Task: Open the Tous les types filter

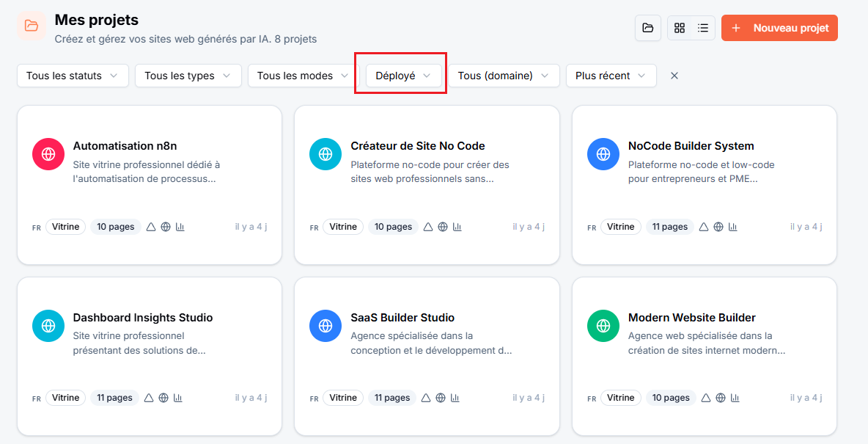Action: [x=188, y=76]
